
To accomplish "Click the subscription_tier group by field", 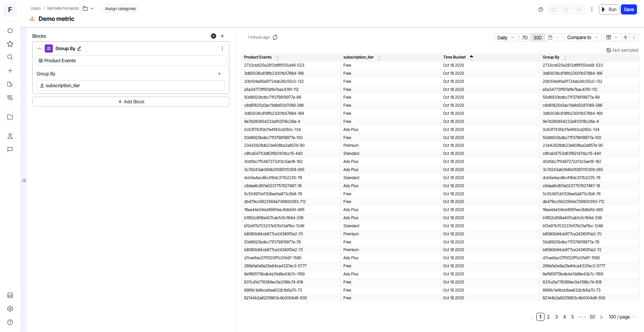I will (x=130, y=86).
